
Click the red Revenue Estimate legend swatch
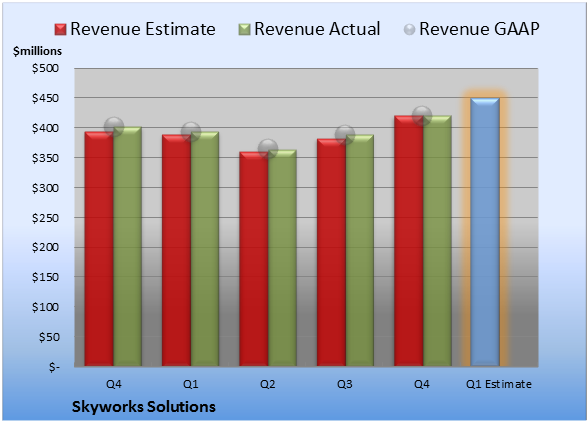pos(60,29)
